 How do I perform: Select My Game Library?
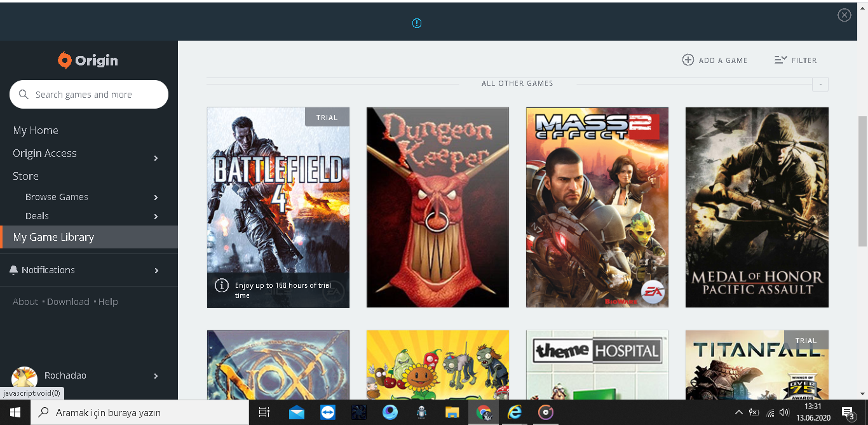coord(89,237)
